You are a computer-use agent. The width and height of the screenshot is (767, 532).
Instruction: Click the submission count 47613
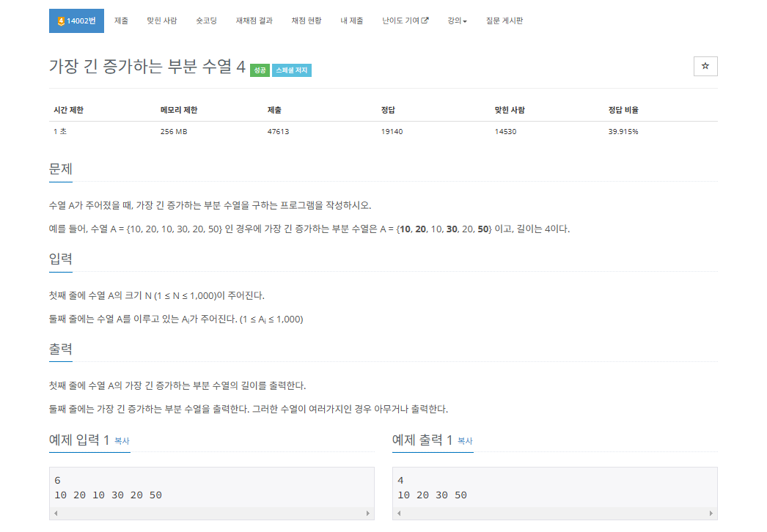[278, 131]
